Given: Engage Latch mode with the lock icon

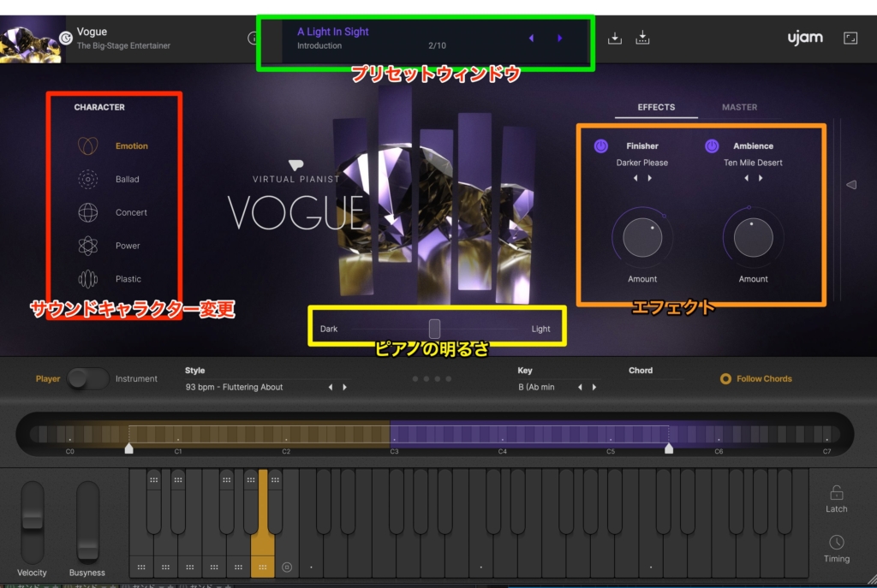Looking at the screenshot, I should (x=836, y=495).
